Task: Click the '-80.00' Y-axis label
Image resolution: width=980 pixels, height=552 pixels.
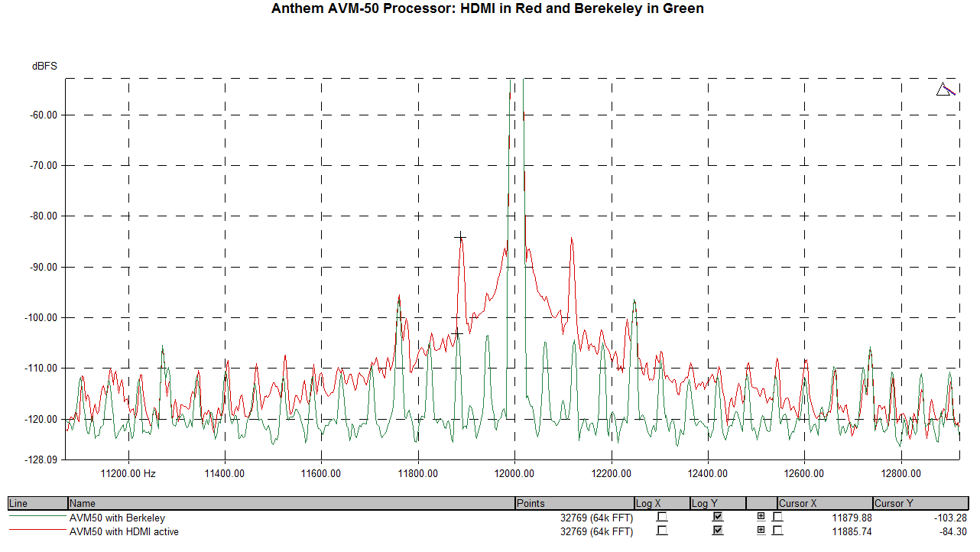Action: click(x=44, y=216)
